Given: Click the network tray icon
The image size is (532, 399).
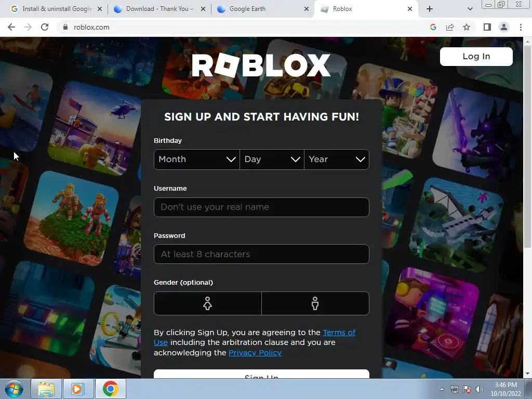Looking at the screenshot, I should click(x=454, y=390).
